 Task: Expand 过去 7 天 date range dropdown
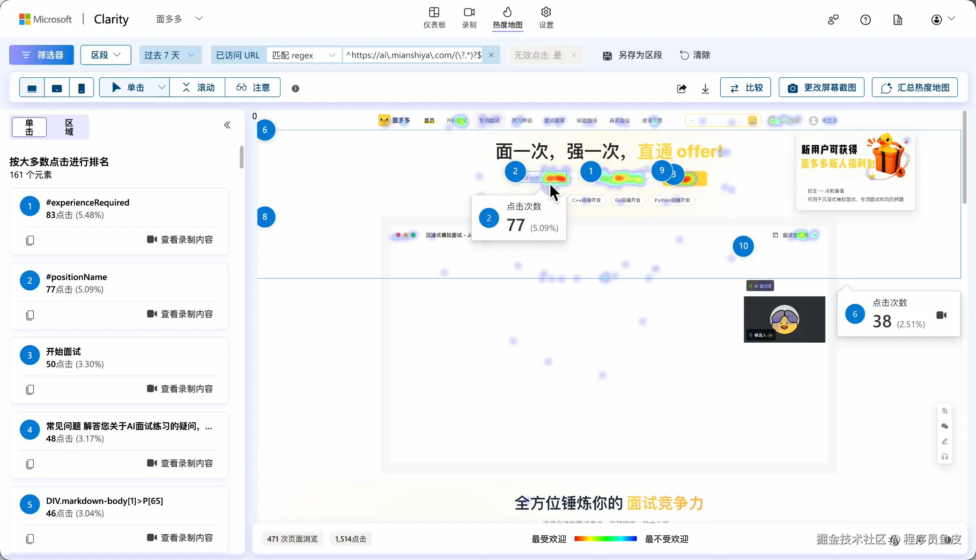170,55
